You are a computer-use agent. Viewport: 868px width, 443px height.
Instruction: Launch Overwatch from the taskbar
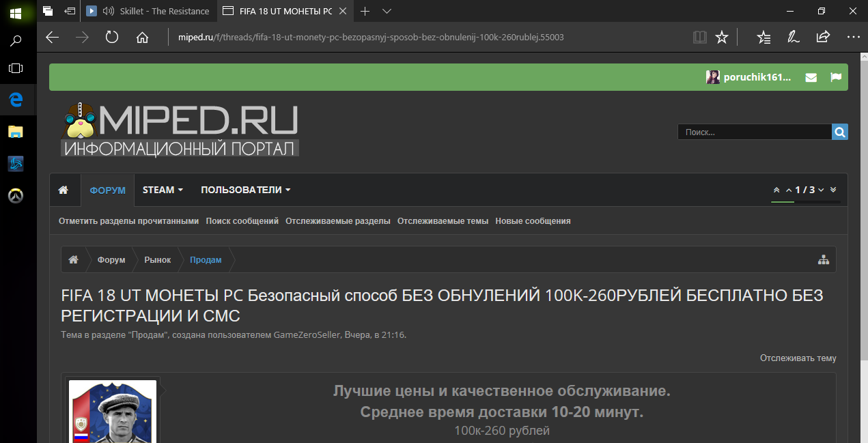click(16, 196)
